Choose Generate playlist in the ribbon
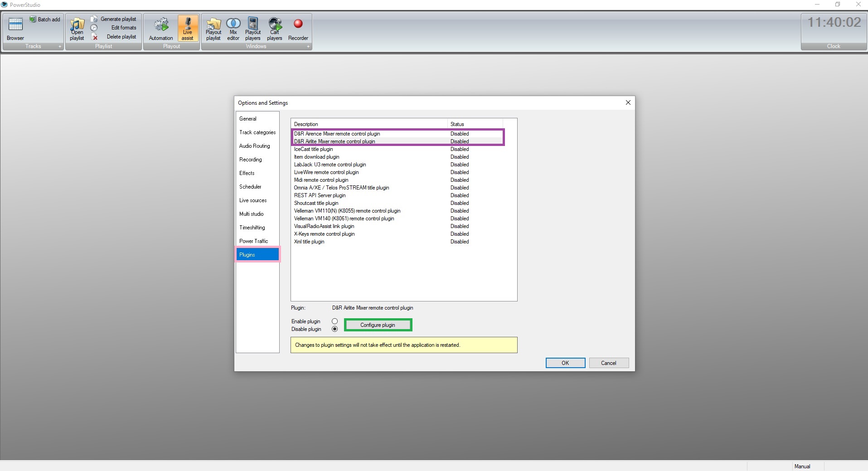This screenshot has width=868, height=471. pos(118,19)
